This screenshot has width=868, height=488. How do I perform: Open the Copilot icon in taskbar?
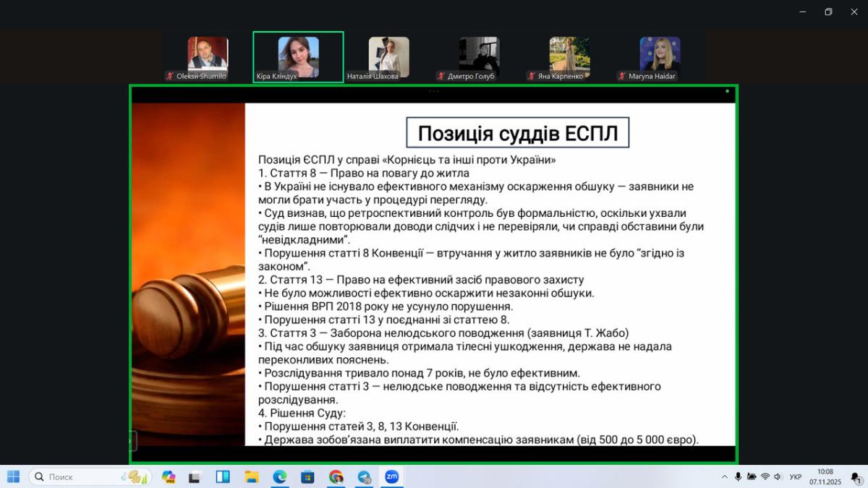click(x=169, y=476)
